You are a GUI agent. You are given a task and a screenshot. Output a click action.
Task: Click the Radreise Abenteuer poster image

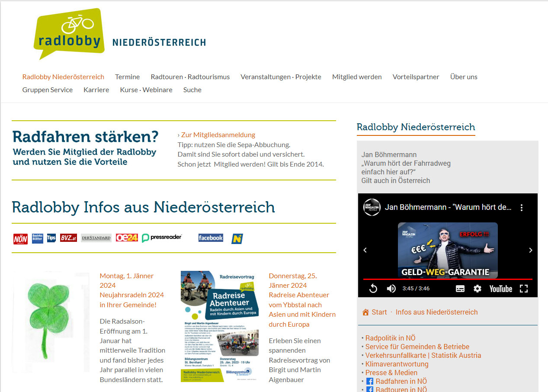point(220,327)
